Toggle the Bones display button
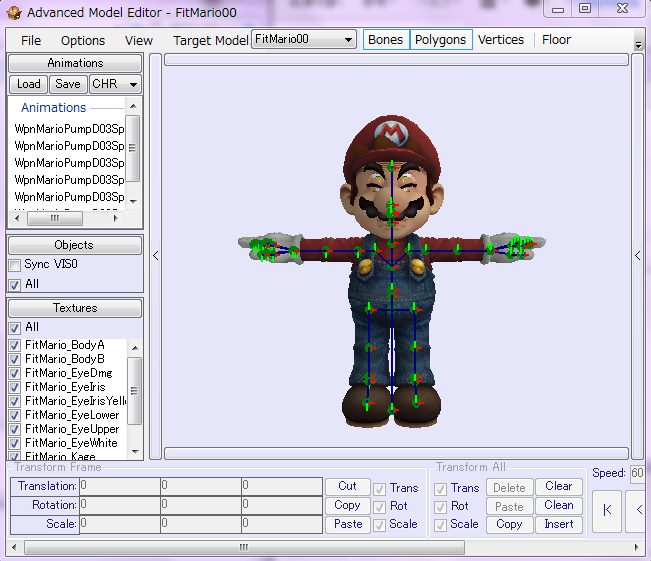 pyautogui.click(x=386, y=39)
